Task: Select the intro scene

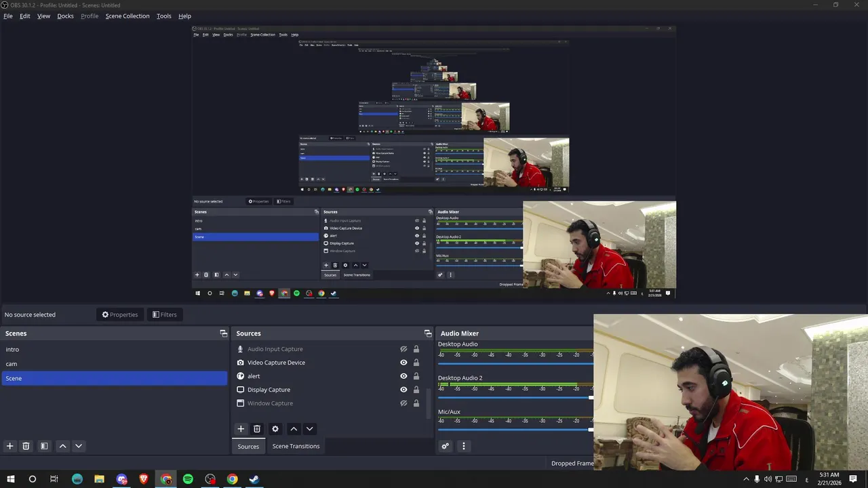Action: click(x=114, y=350)
